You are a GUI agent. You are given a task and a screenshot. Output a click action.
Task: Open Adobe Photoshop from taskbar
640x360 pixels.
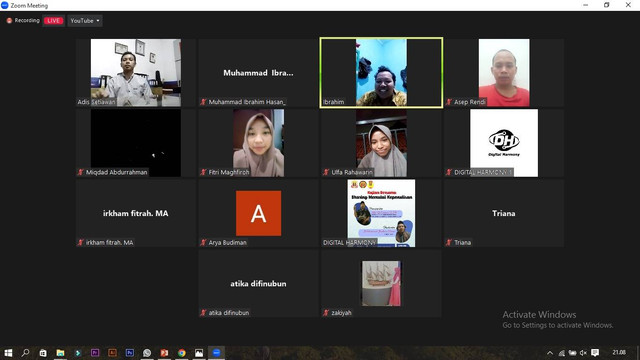[x=130, y=353]
